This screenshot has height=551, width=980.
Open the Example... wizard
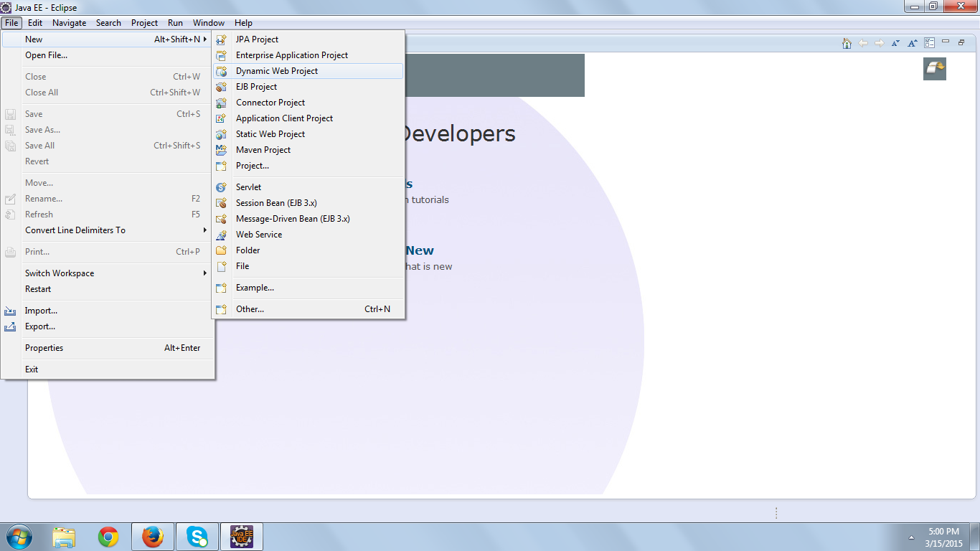pyautogui.click(x=308, y=288)
